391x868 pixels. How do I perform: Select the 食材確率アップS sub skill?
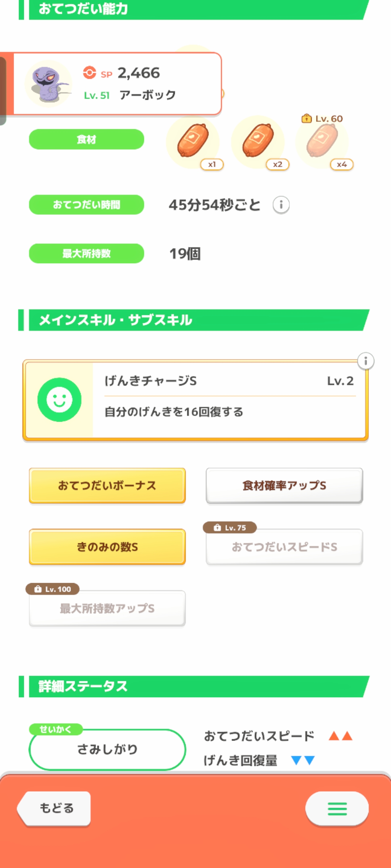284,485
